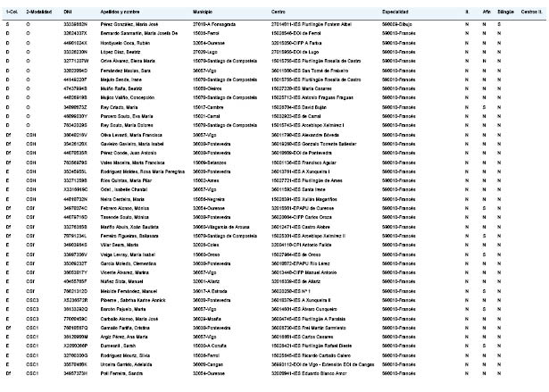Click the centre cell 'IES de Carral'

295,116
